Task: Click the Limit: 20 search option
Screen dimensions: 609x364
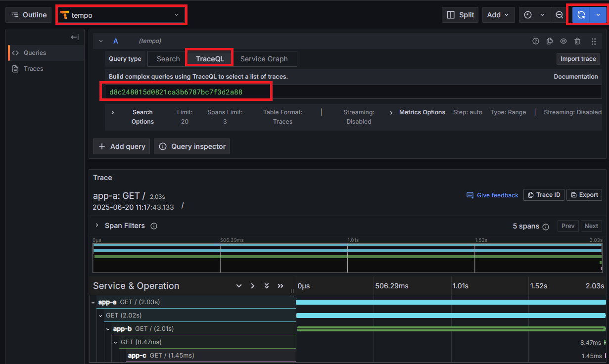Action: (x=185, y=117)
